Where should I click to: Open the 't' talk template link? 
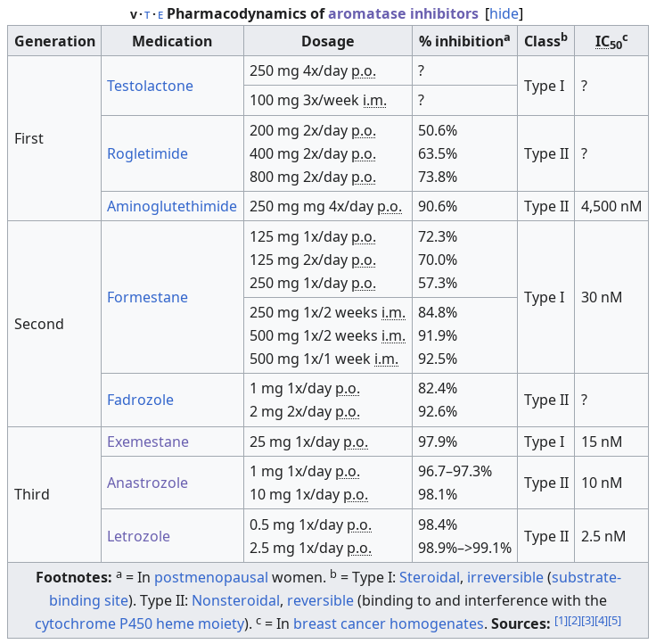click(147, 14)
